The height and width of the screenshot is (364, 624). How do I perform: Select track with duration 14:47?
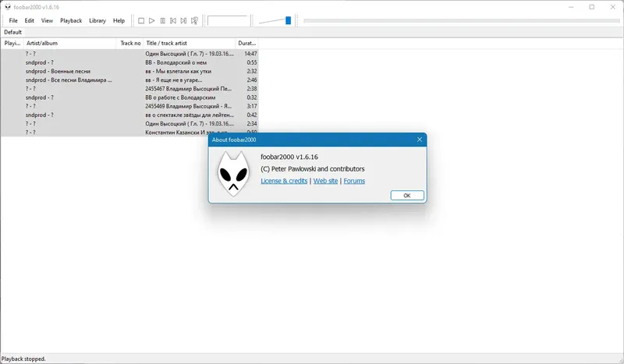click(129, 54)
